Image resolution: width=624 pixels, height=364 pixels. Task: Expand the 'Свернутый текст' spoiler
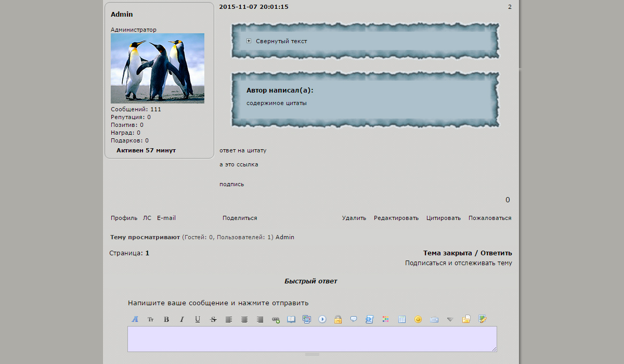pos(249,41)
